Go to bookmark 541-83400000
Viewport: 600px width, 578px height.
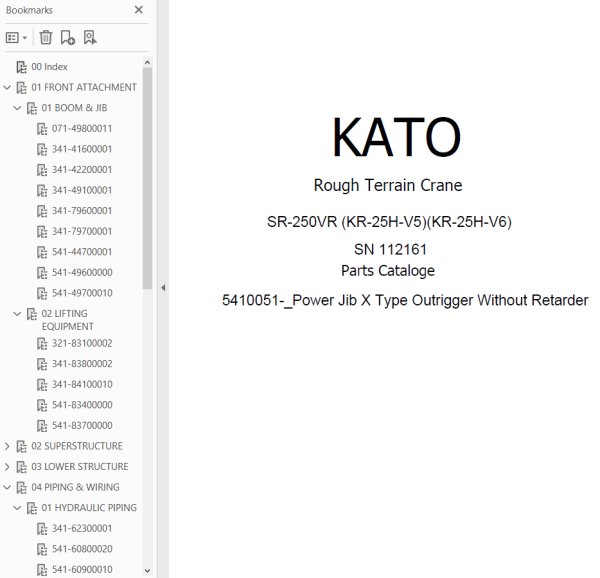coord(82,405)
